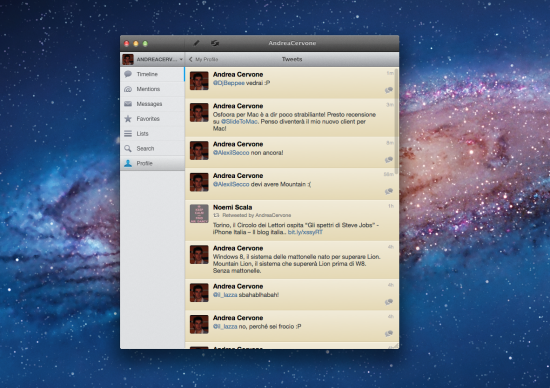Click Andrea Cervone name on 'vedrai :P' tweet
This screenshot has height=388, width=550.
238,74
